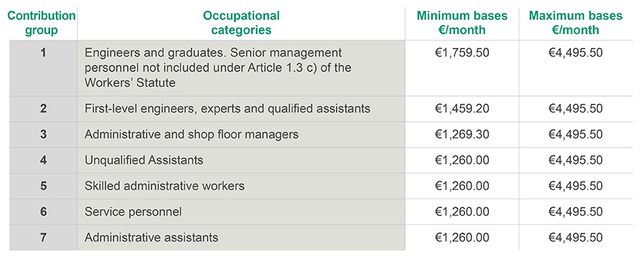Click the Maximum bases €/month header
Image resolution: width=644 pixels, height=258 pixels.
point(575,23)
